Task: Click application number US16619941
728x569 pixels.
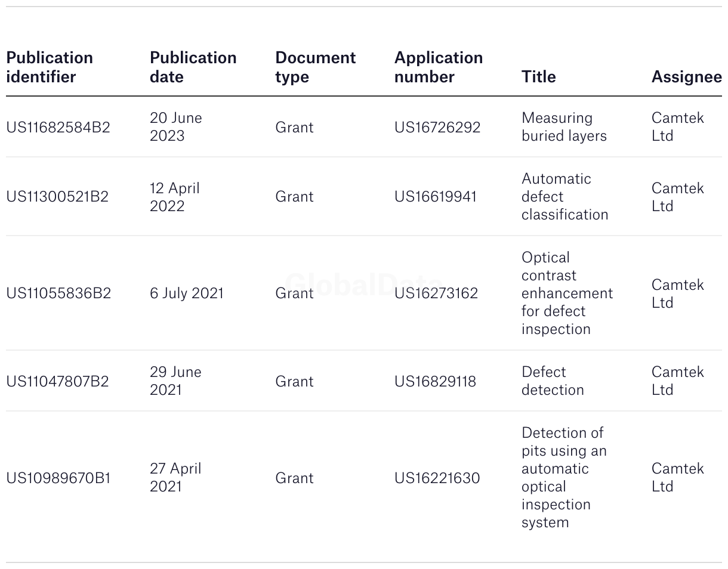Action: (x=436, y=196)
